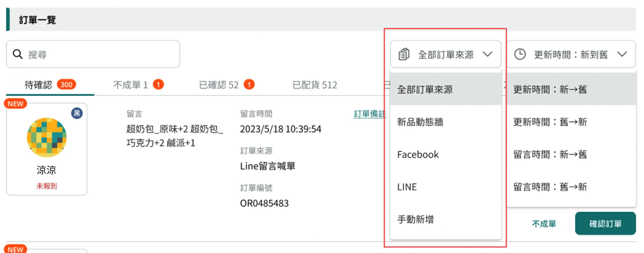This screenshot has height=253, width=644.
Task: Click red badge beside 已確認 52
Action: click(x=249, y=85)
